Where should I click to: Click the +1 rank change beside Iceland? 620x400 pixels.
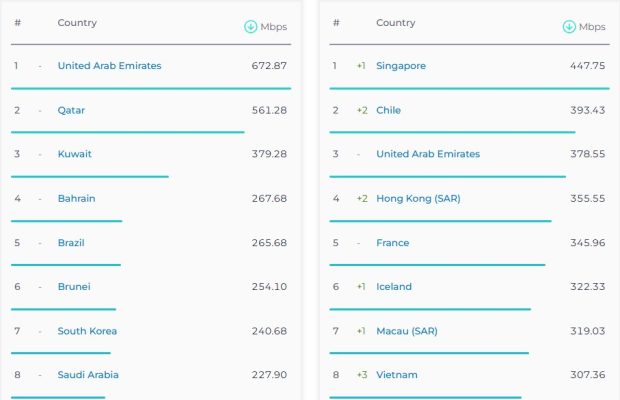click(361, 287)
